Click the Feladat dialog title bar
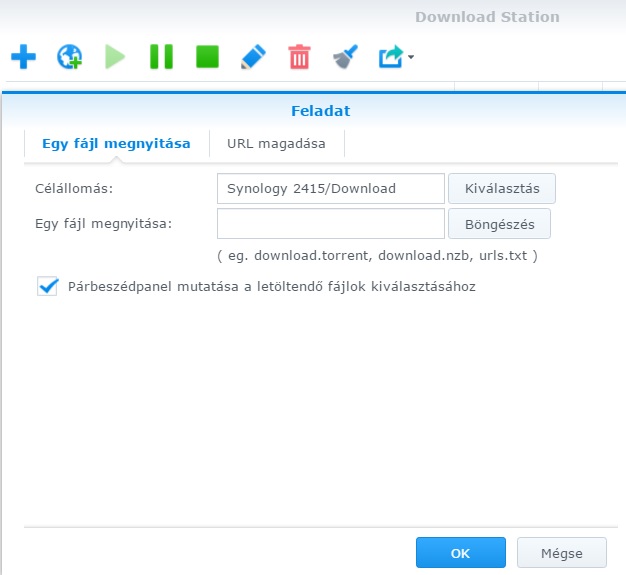626x575 pixels. pyautogui.click(x=320, y=110)
